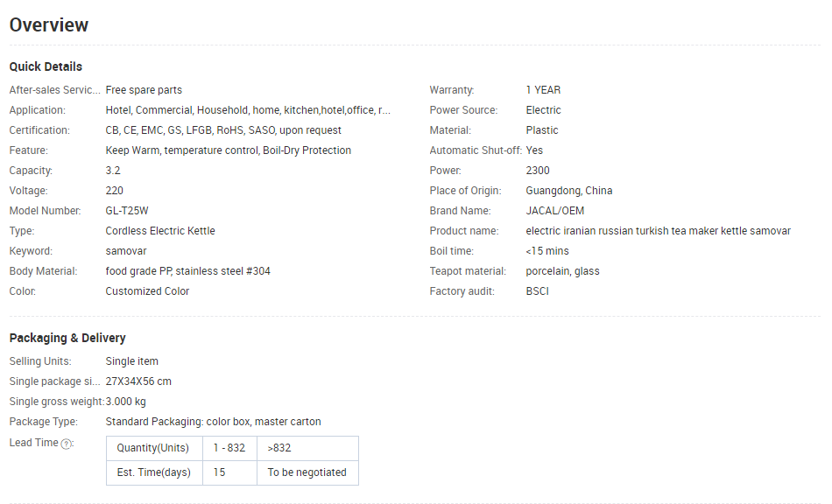Click the Power Source value 'Electric'
This screenshot has width=832, height=504.
click(543, 110)
